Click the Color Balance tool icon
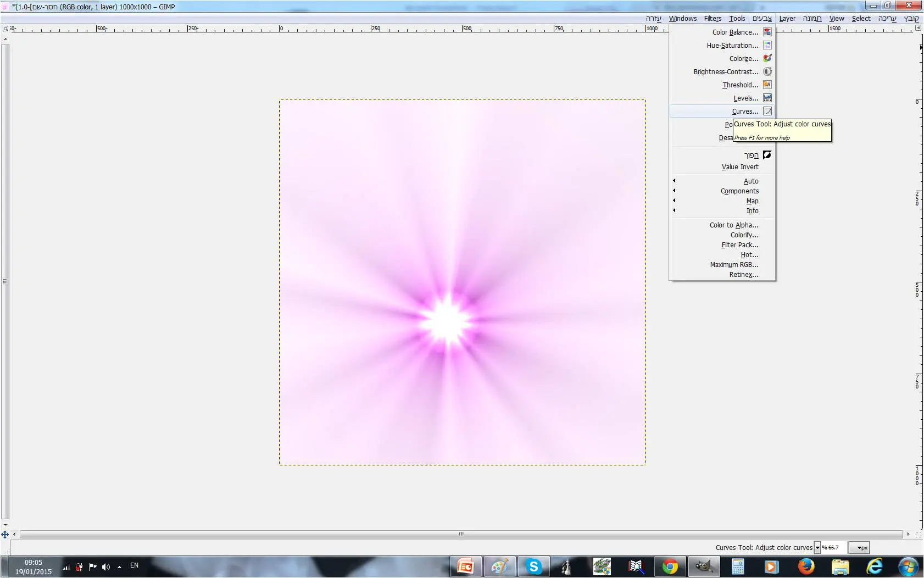The height and width of the screenshot is (578, 924). point(767,32)
